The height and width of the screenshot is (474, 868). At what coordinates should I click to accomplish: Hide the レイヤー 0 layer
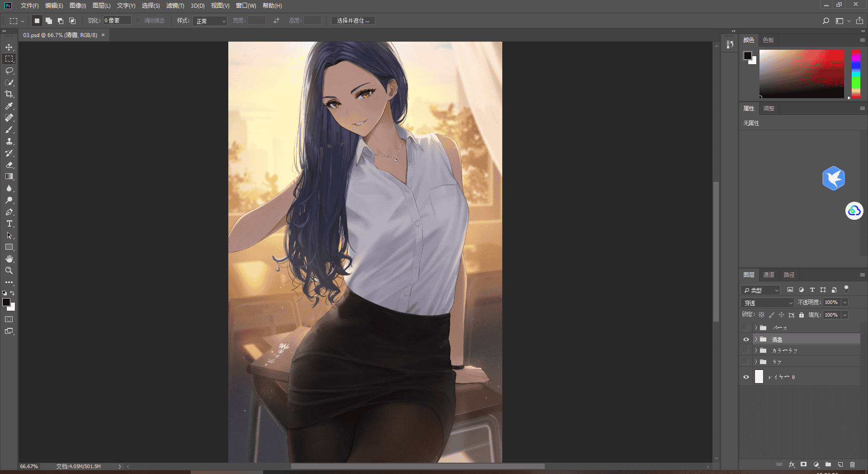(746, 377)
